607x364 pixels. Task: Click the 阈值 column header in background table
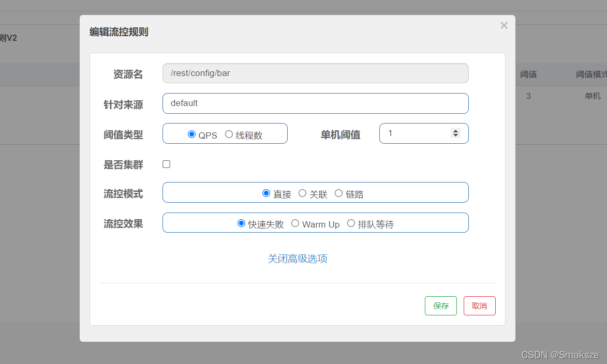click(x=528, y=74)
